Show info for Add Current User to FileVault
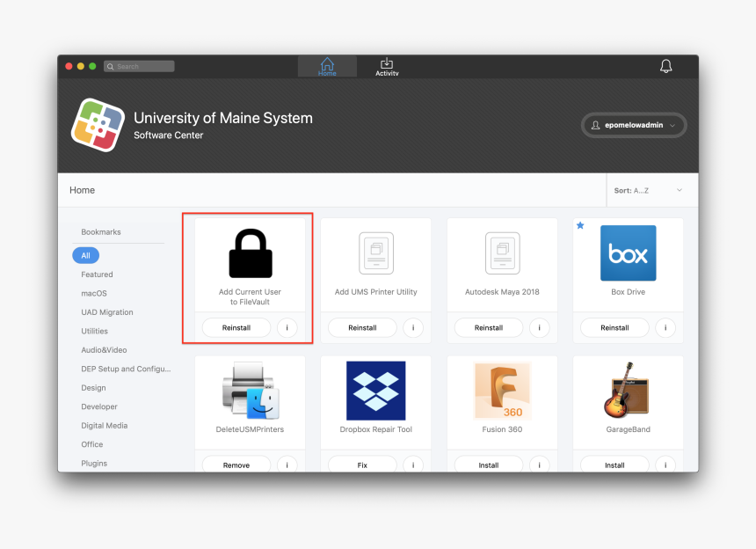This screenshot has width=756, height=549. [287, 327]
